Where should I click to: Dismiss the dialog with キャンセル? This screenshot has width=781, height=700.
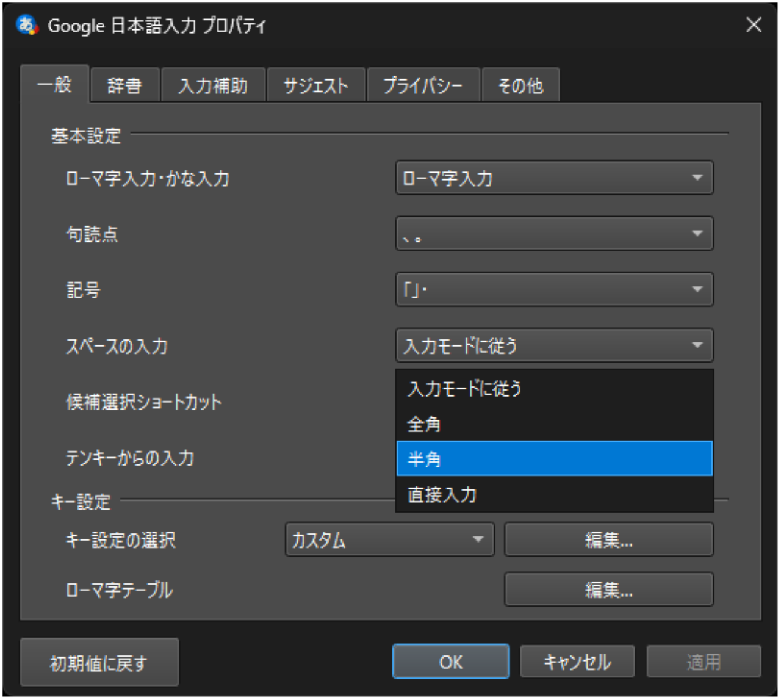pyautogui.click(x=577, y=661)
